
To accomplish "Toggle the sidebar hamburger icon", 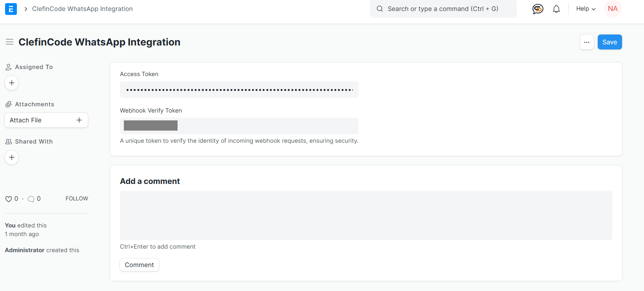I will [10, 42].
